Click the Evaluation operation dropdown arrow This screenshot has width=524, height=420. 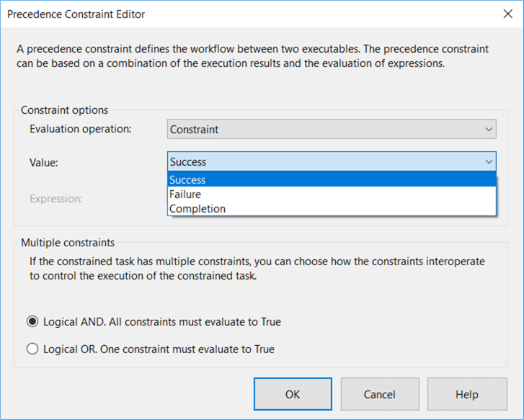coord(489,129)
